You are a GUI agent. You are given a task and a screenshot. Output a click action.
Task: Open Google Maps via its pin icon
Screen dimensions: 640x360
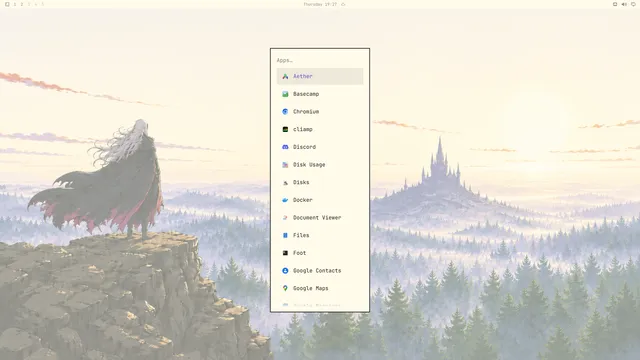(285, 288)
